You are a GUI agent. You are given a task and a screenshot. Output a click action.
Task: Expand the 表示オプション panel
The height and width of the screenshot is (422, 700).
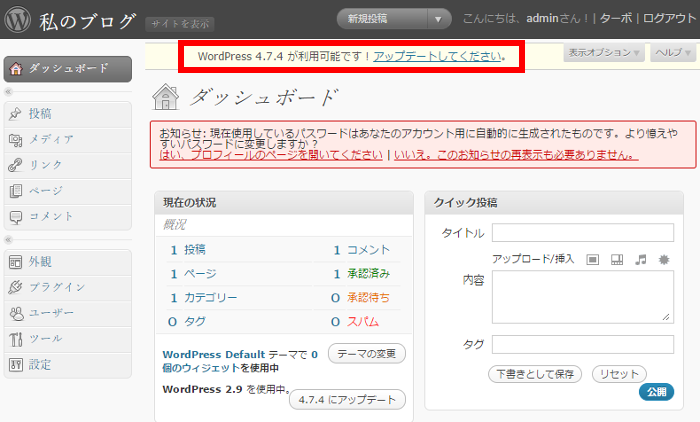[604, 53]
